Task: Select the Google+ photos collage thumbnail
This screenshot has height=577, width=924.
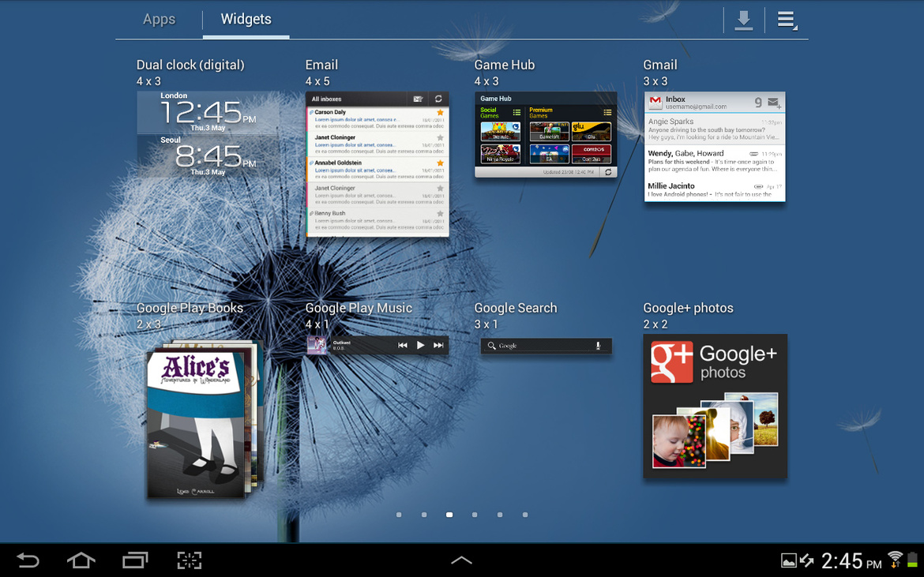Action: [715, 432]
